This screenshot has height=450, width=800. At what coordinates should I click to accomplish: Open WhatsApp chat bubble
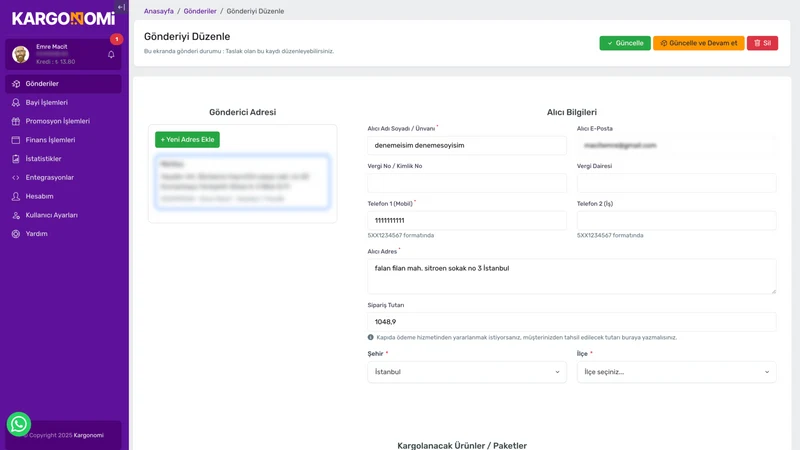click(x=19, y=424)
